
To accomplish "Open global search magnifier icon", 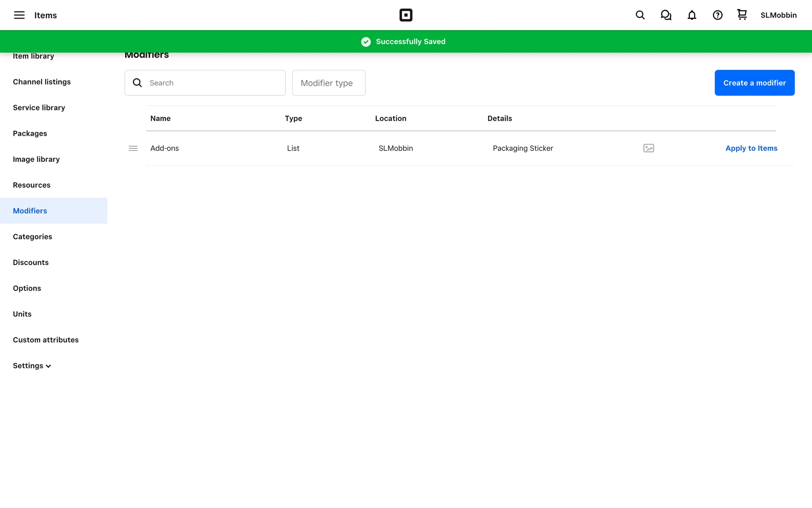I will click(x=640, y=15).
